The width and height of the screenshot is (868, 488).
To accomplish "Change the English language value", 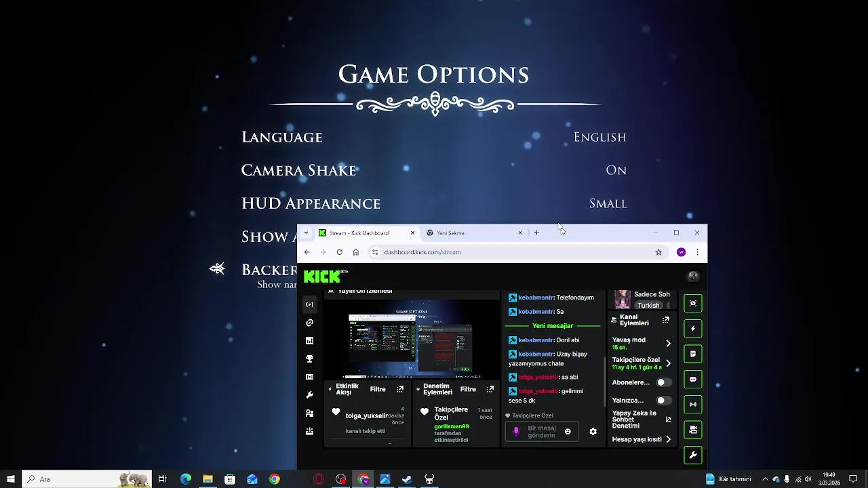I will coord(600,137).
